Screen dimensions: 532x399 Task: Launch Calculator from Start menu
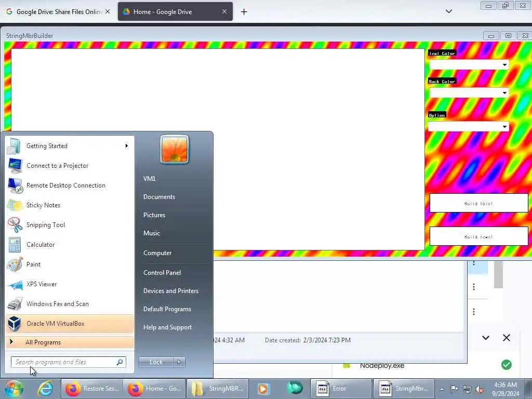70,245
